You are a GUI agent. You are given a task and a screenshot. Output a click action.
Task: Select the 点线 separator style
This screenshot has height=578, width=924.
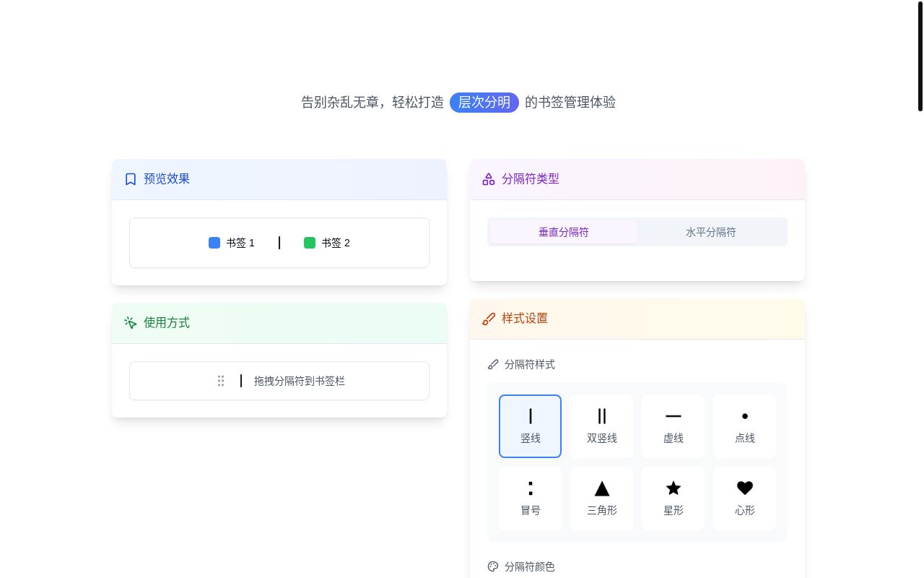(x=745, y=426)
